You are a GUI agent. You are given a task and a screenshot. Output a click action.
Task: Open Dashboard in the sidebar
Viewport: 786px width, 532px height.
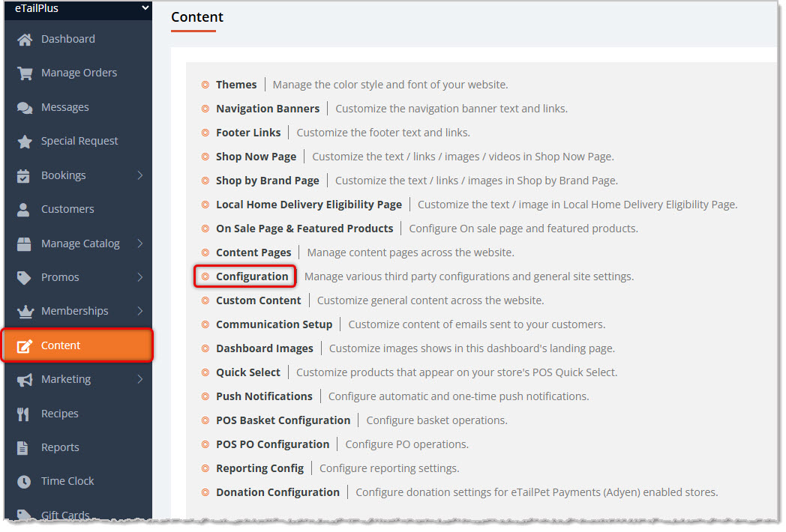coord(78,39)
